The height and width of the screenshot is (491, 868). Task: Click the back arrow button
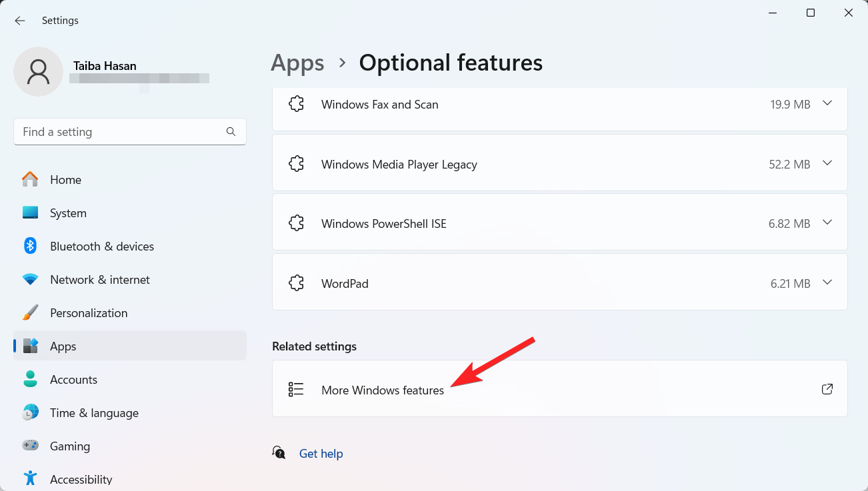point(19,20)
